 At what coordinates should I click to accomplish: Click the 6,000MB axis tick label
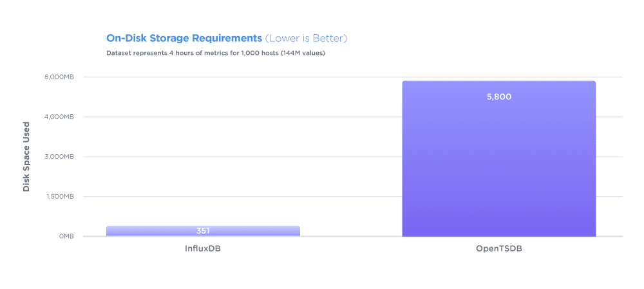pyautogui.click(x=59, y=77)
